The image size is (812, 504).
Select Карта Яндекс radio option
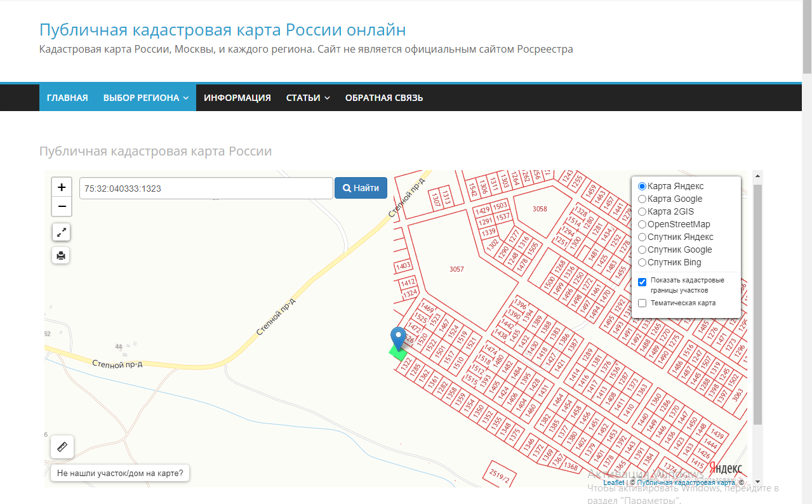[642, 187]
